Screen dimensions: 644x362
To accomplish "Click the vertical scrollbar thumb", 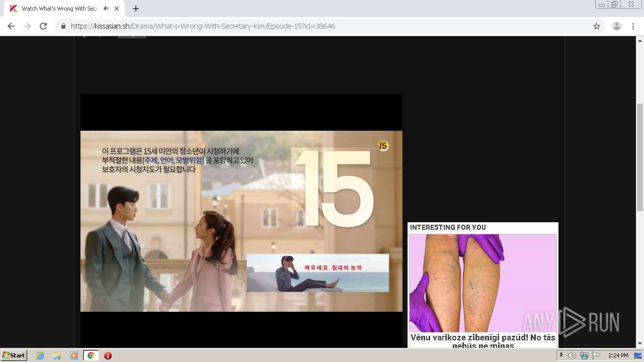I will click(x=640, y=157).
